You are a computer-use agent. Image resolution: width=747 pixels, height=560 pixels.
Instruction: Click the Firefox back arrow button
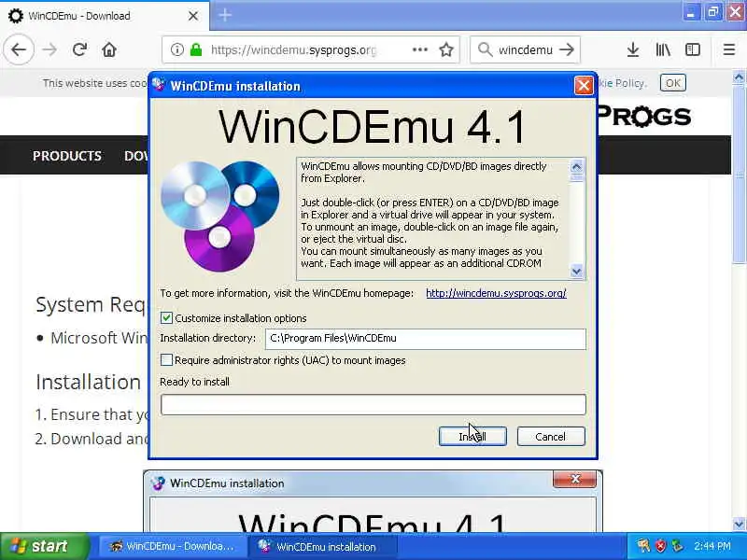coord(19,49)
